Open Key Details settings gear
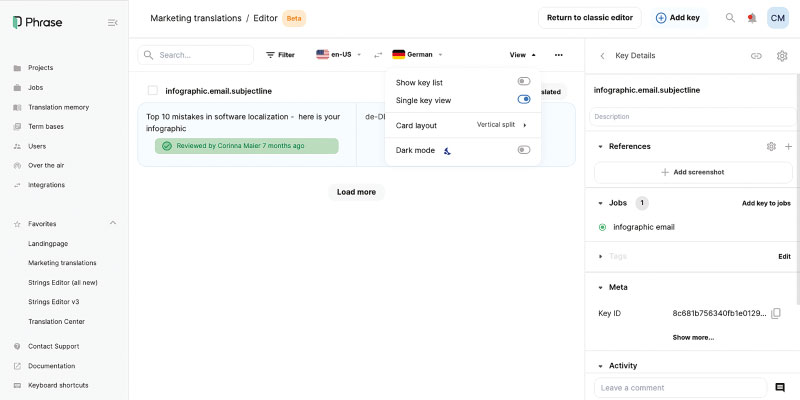800x400 pixels. (782, 56)
